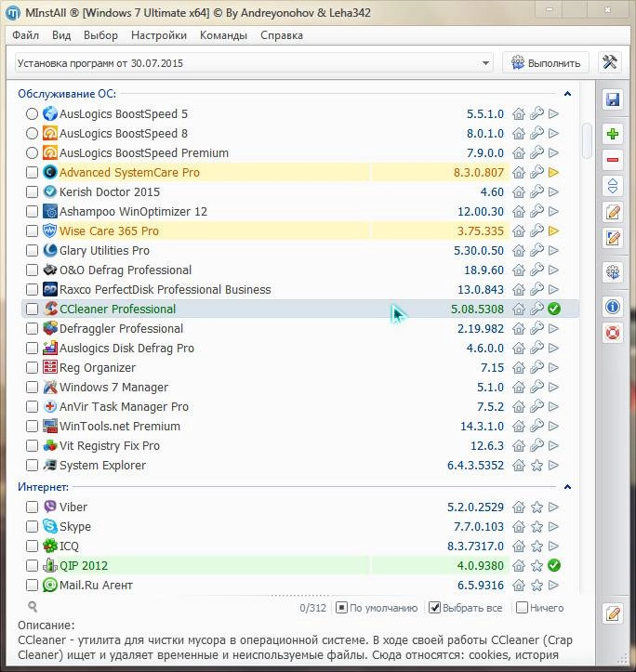The image size is (636, 672).
Task: Click the Auslogics Disk Defrag Pro name
Action: click(x=126, y=348)
